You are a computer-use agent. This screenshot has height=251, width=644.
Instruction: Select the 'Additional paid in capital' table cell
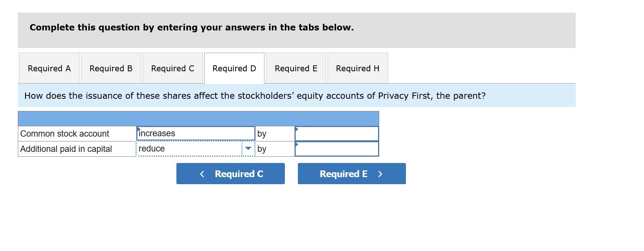click(x=77, y=149)
